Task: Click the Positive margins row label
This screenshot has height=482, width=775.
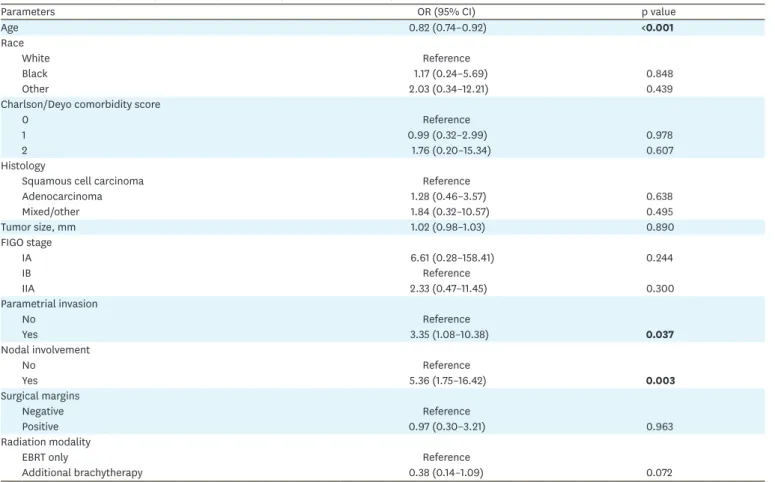Action: (x=40, y=426)
